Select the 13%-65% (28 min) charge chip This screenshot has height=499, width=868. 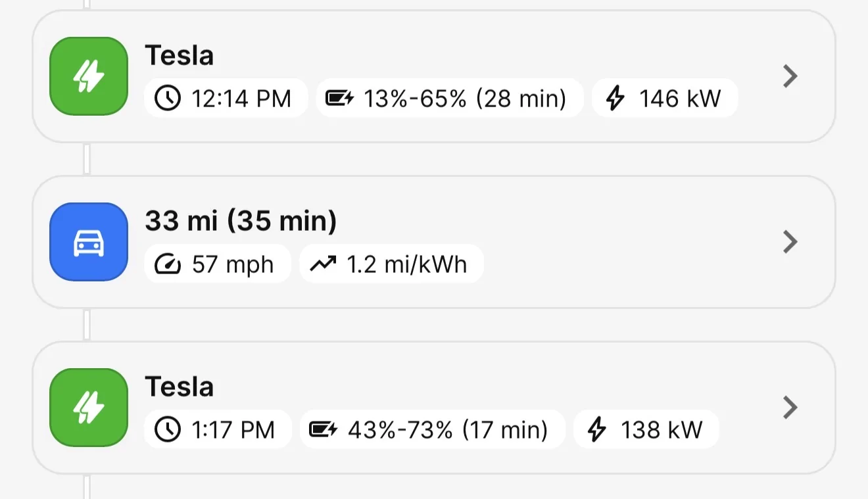tap(450, 99)
